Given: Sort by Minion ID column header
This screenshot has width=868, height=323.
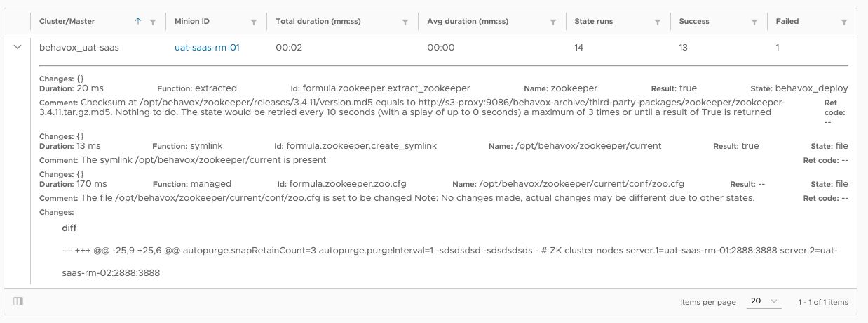Looking at the screenshot, I should click(192, 22).
